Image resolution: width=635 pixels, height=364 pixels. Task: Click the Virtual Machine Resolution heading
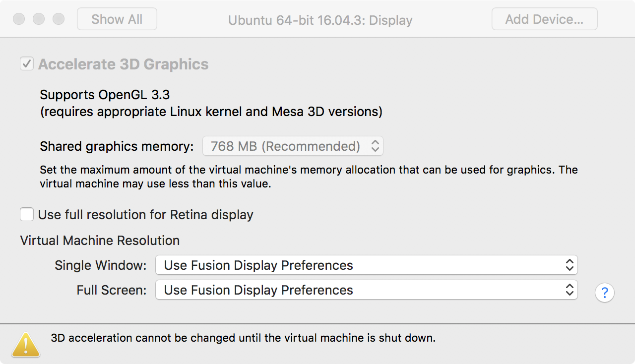(x=100, y=241)
